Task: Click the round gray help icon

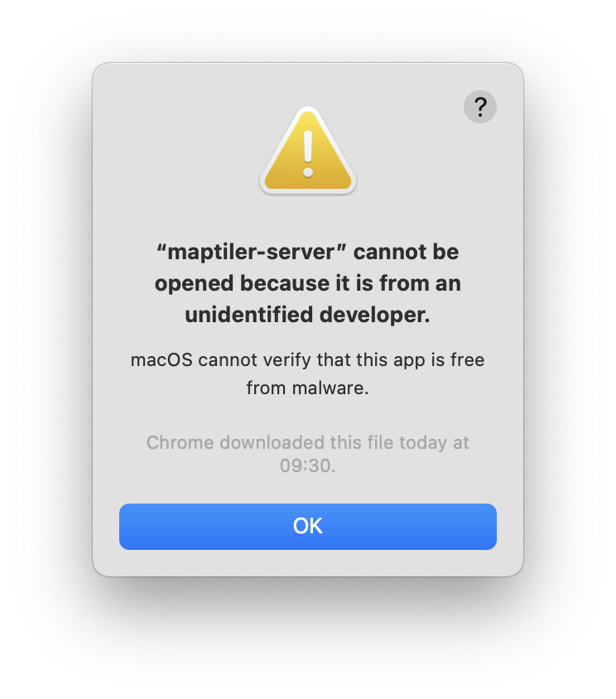Action: pyautogui.click(x=480, y=107)
